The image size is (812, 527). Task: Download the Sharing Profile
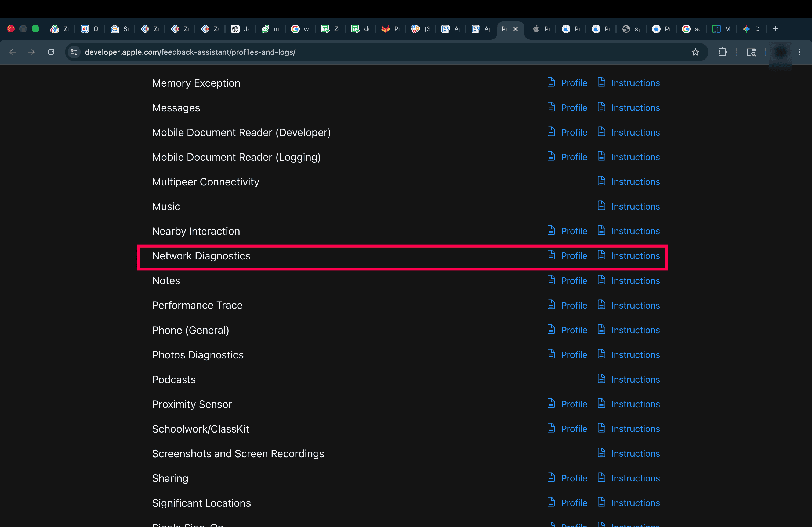coord(574,478)
